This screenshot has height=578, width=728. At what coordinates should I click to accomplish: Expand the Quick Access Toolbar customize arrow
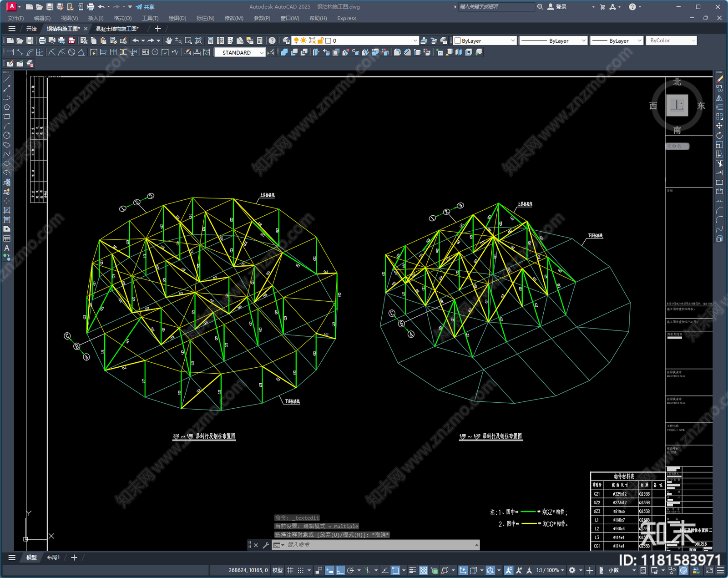click(130, 7)
